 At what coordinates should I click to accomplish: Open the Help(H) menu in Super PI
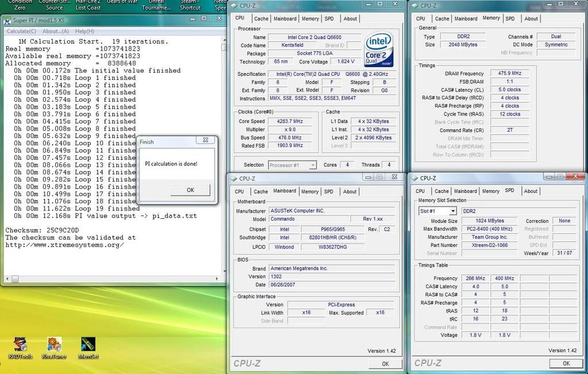(85, 31)
